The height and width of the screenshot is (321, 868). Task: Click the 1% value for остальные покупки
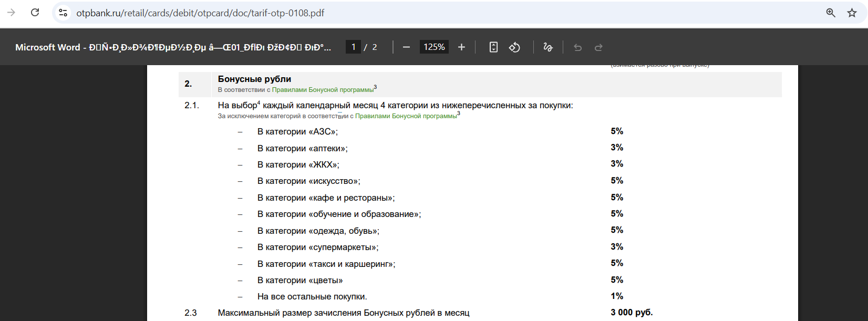tap(617, 296)
